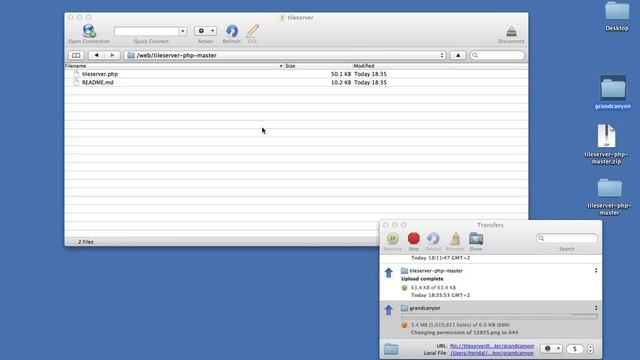
Task: Click the '2 Files' status bar text
Action: tap(86, 242)
